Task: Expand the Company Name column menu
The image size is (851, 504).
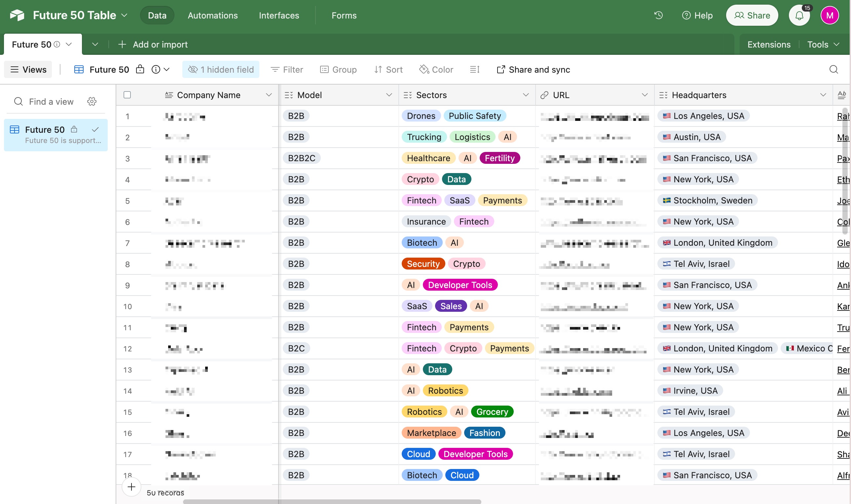Action: coord(269,95)
